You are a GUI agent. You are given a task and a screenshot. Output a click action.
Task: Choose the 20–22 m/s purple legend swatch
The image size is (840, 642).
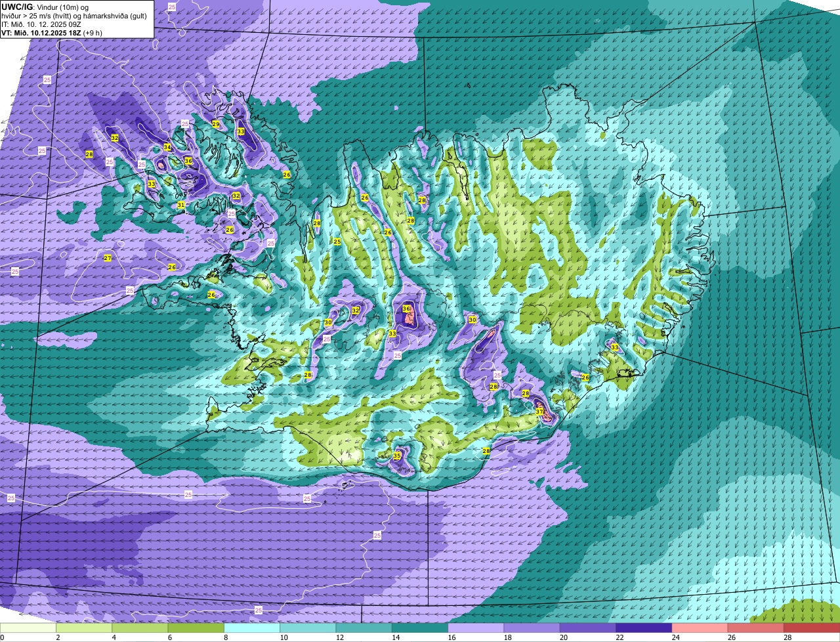click(588, 628)
